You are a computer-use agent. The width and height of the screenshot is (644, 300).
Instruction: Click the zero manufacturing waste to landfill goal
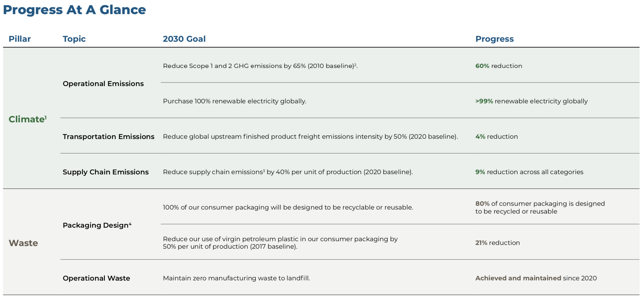[236, 278]
